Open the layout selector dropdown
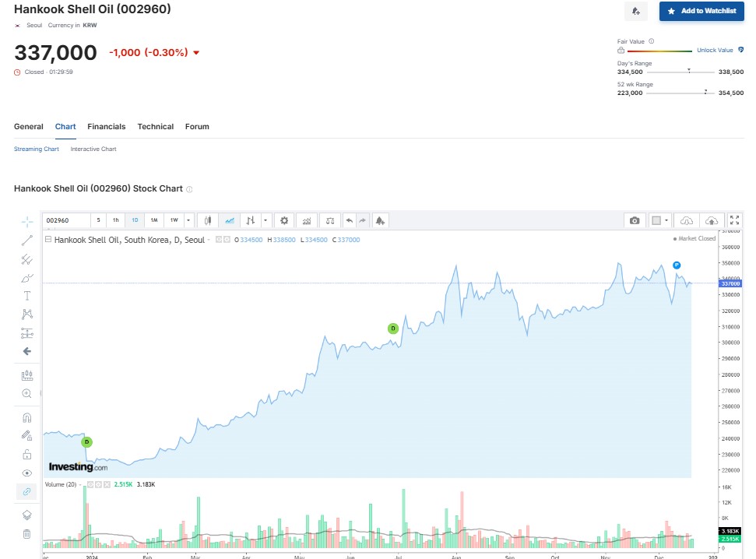Screen dimensions: 756x559 660,220
